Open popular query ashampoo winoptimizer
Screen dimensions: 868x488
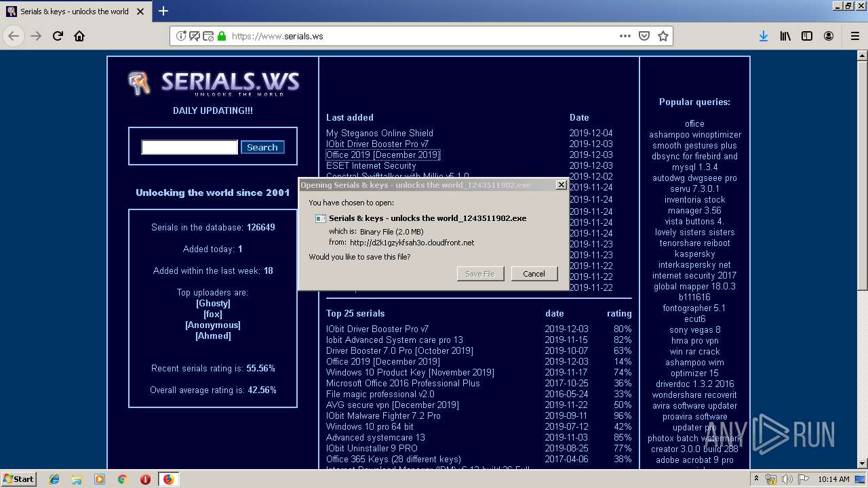point(694,134)
